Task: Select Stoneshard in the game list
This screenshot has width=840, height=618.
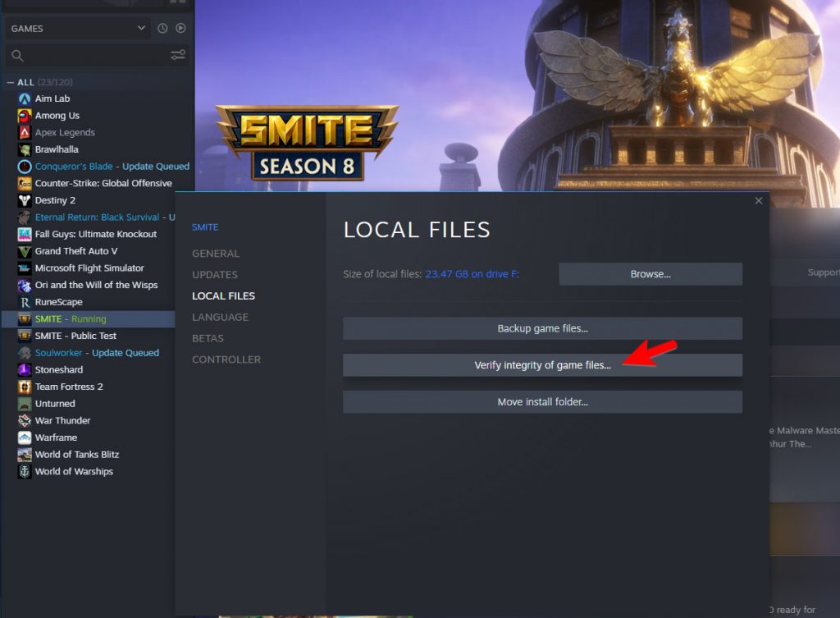Action: pos(59,370)
